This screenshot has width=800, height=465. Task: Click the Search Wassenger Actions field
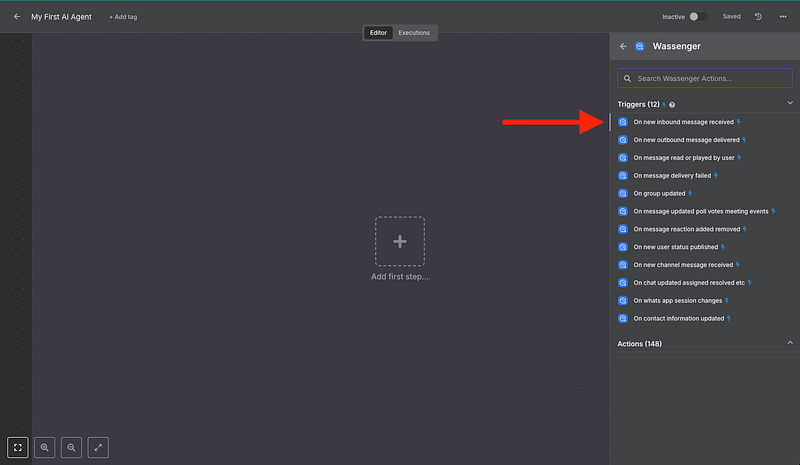[704, 78]
